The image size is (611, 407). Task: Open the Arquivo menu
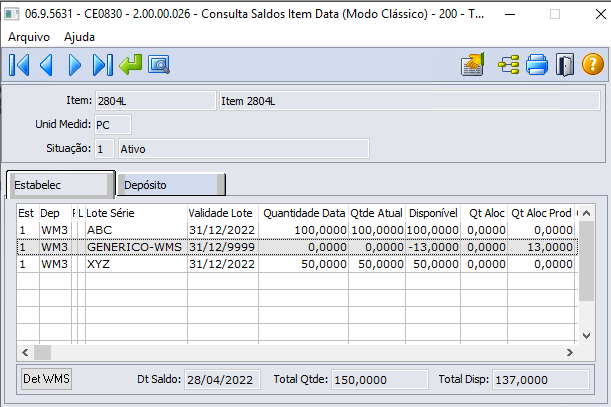[29, 37]
